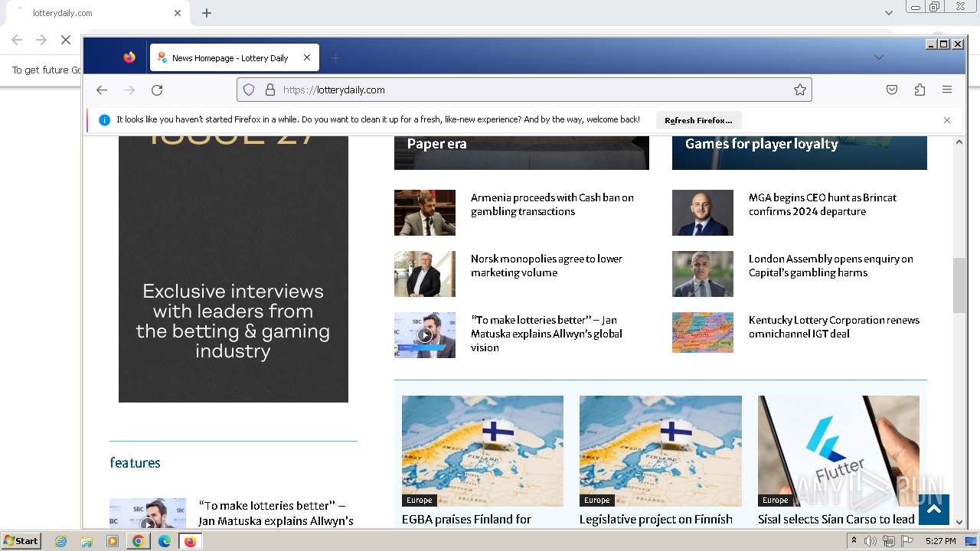Open the features list Jan Matuska article title
This screenshot has height=551, width=980.
[x=276, y=514]
